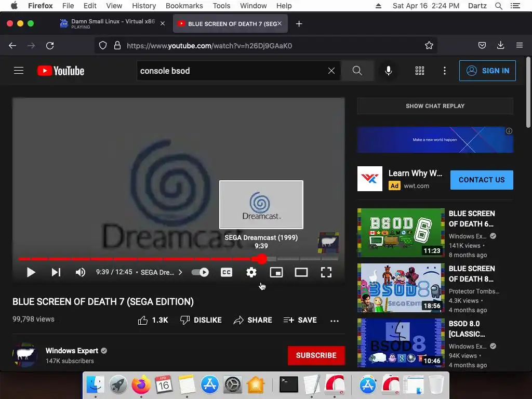Expand the SEGA Dre... chapter chevron

(x=180, y=272)
